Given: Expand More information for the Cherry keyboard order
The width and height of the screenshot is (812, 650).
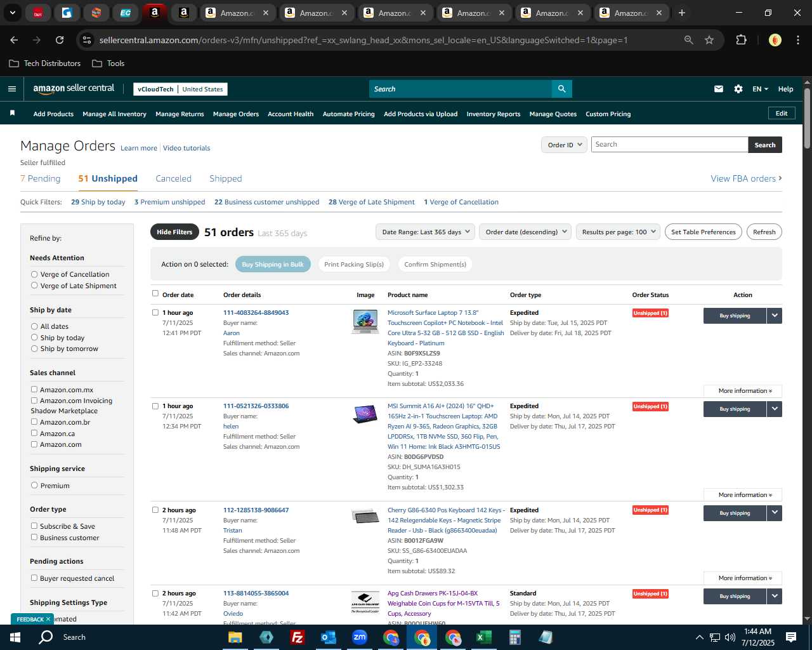Looking at the screenshot, I should coord(743,578).
